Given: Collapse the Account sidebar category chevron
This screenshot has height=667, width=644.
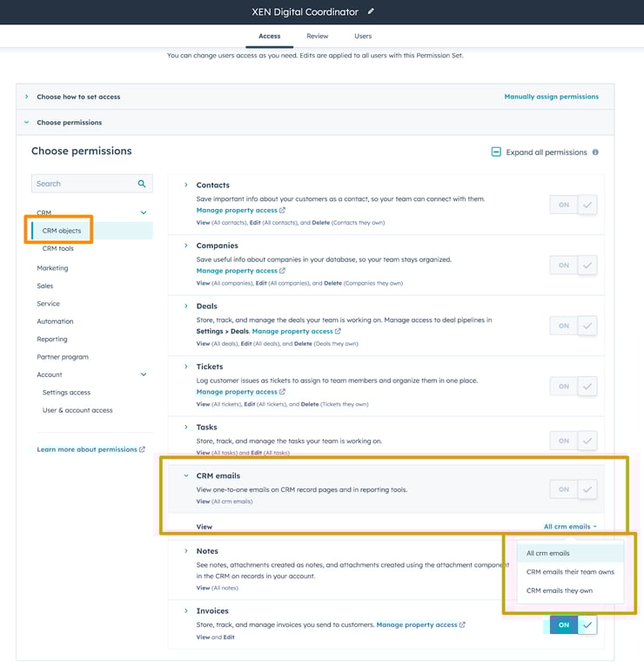Looking at the screenshot, I should pos(144,374).
